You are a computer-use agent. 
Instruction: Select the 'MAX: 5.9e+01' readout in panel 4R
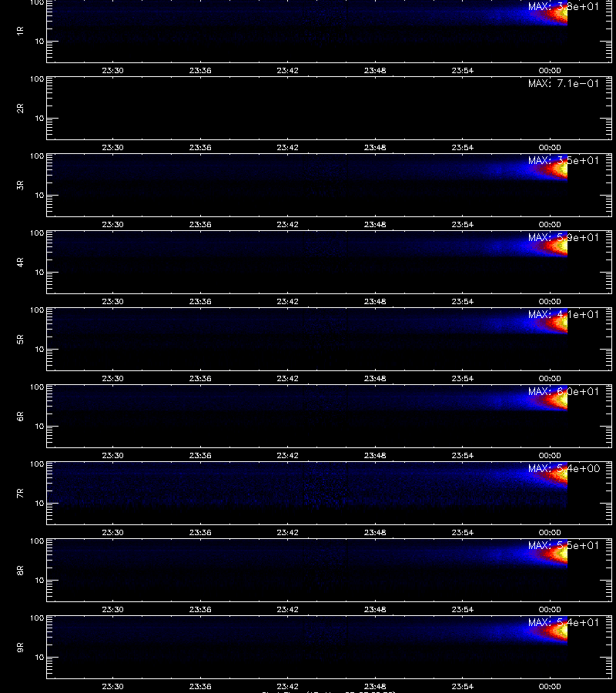tap(564, 237)
